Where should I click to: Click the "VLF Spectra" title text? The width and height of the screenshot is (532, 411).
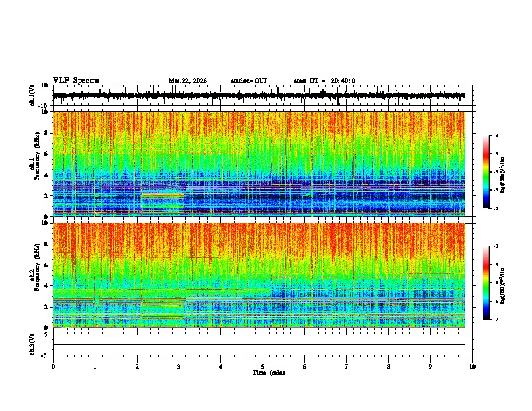[x=76, y=81]
